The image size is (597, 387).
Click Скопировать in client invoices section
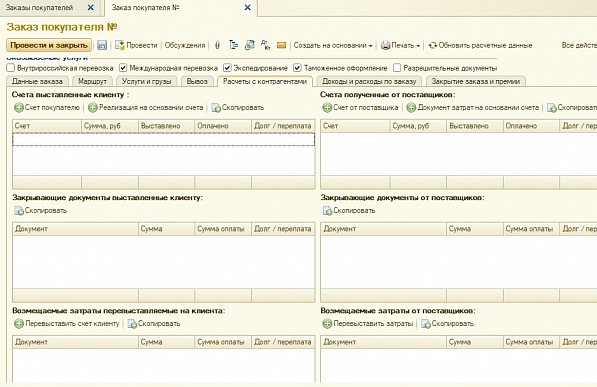[238, 107]
